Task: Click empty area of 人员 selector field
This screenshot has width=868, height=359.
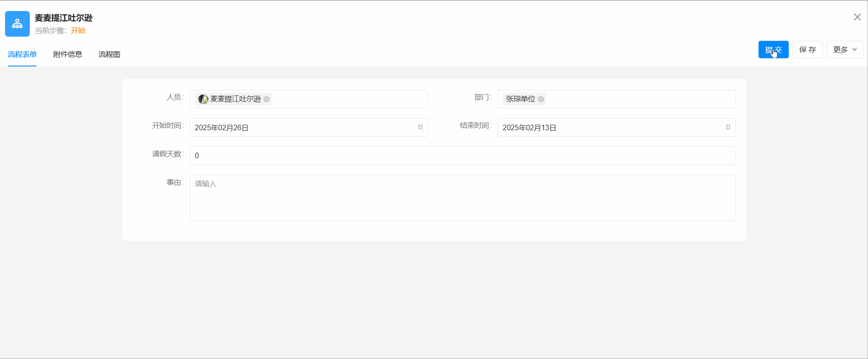Action: click(348, 99)
